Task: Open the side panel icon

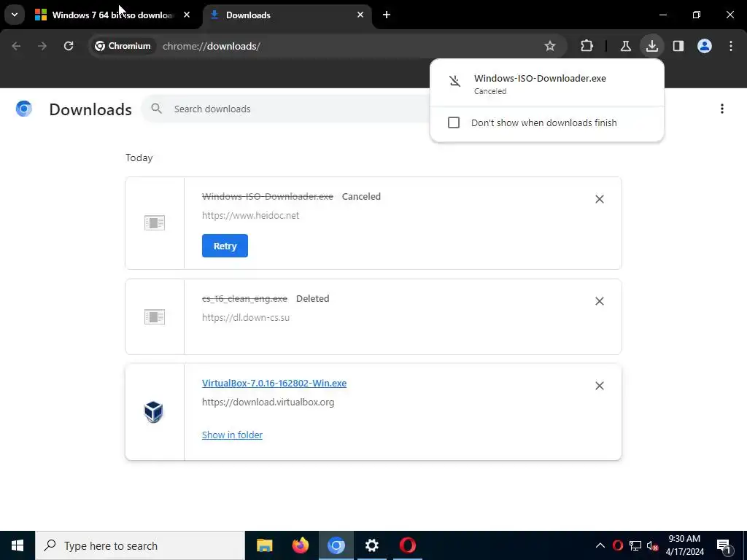Action: (x=678, y=46)
